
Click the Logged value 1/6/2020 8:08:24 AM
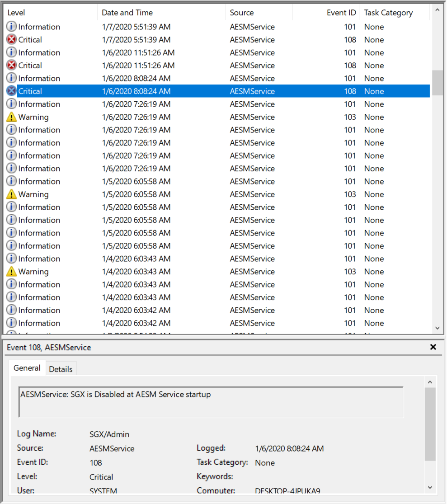click(289, 448)
